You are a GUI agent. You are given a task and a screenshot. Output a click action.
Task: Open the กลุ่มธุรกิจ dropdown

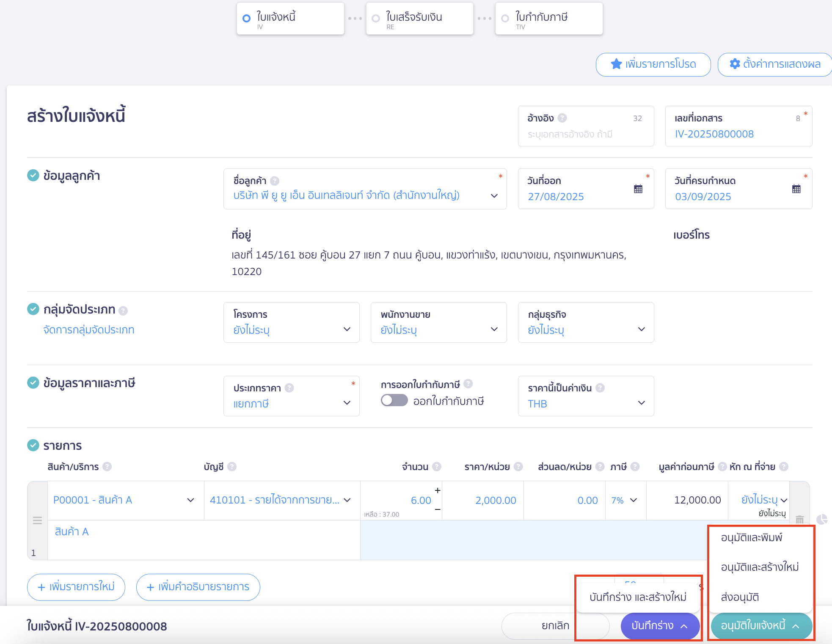point(586,322)
